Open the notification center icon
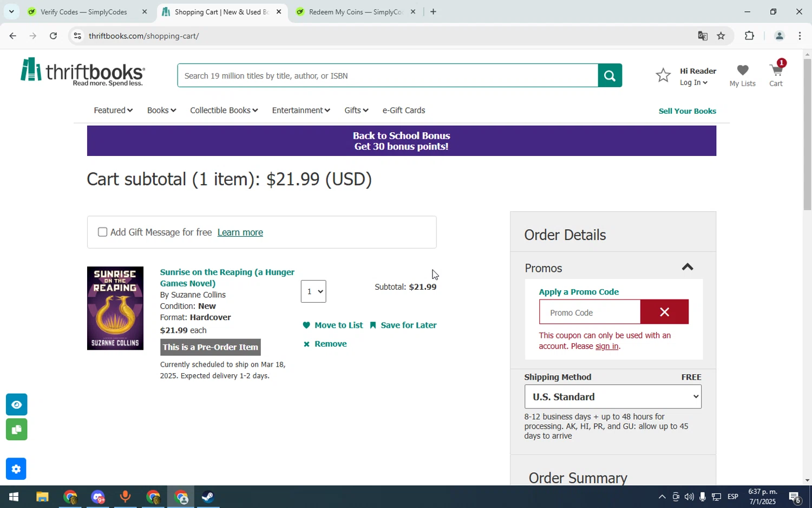812x508 pixels. (x=795, y=497)
